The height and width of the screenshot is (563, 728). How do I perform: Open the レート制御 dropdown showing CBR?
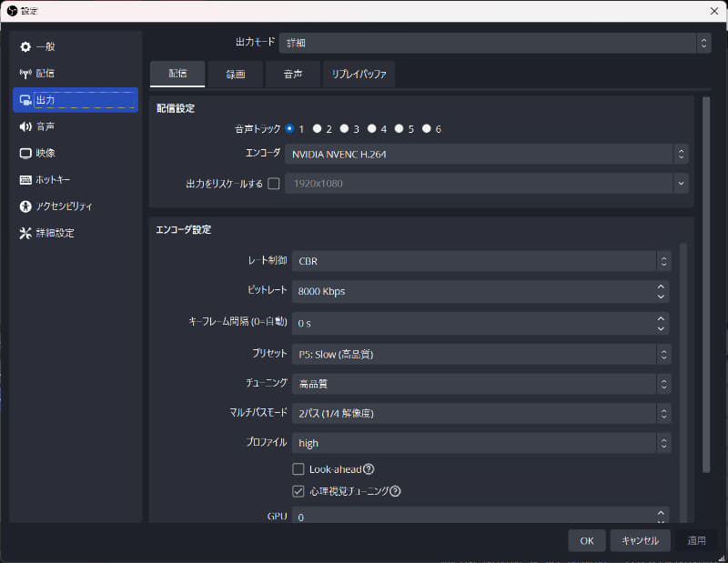[x=482, y=260]
